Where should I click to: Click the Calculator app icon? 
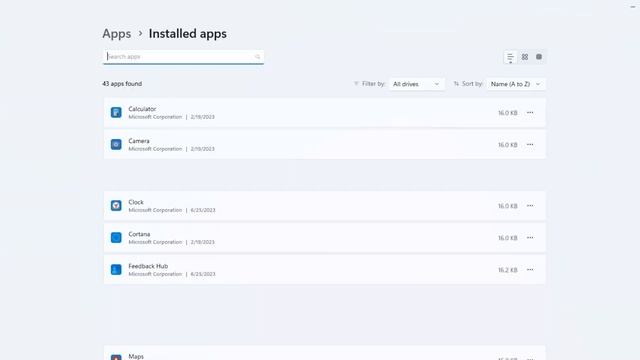[x=116, y=112]
